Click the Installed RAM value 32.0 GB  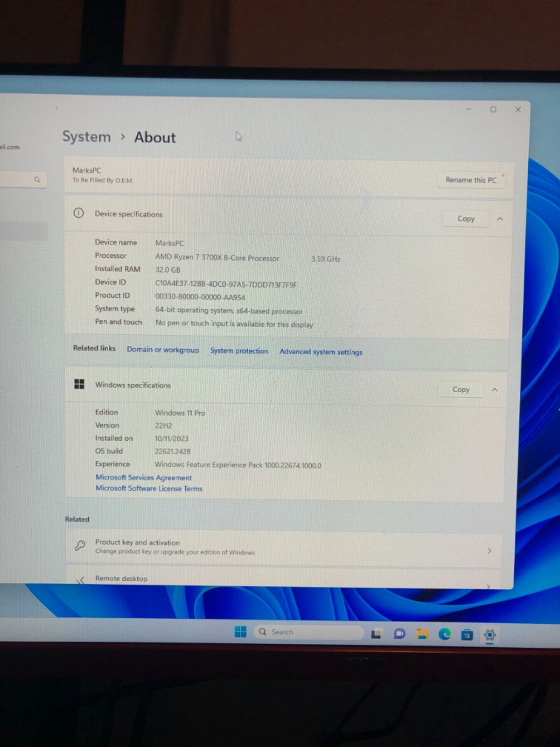click(x=168, y=270)
